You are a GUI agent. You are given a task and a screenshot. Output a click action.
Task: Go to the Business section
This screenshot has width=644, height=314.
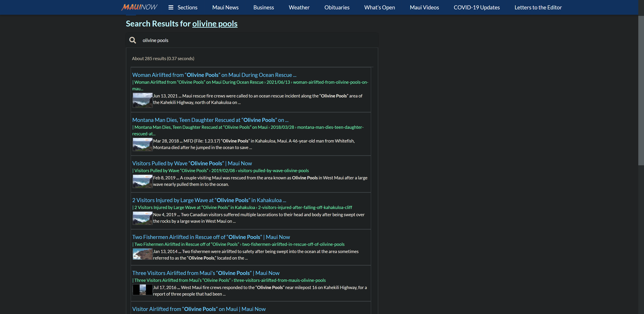(263, 8)
